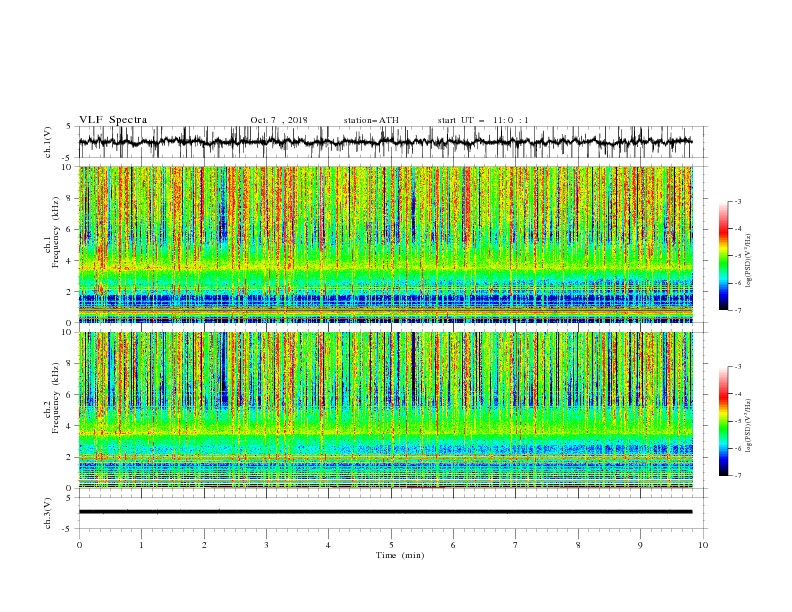Click the "-5" value on ch.1 color bar
This screenshot has height=612, width=792.
738,256
